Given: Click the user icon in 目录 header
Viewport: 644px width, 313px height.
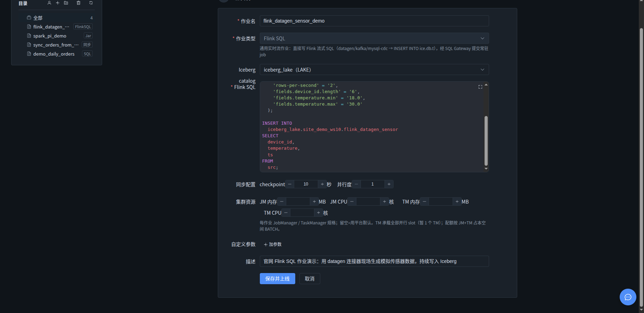Looking at the screenshot, I should click(x=49, y=3).
